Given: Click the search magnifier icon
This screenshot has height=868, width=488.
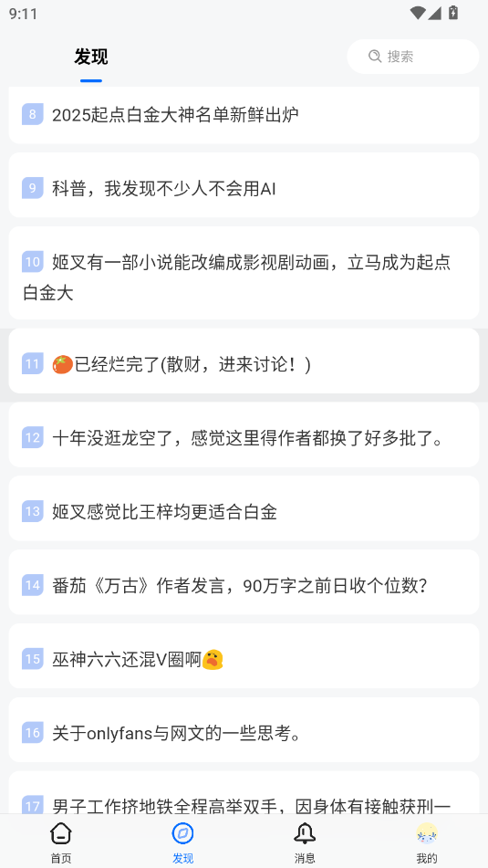Looking at the screenshot, I should [x=375, y=57].
